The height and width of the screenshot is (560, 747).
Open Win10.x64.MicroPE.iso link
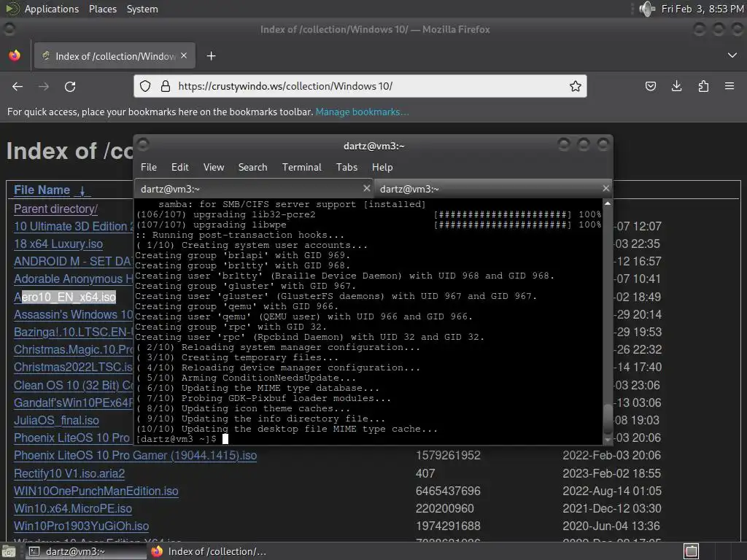coord(72,508)
